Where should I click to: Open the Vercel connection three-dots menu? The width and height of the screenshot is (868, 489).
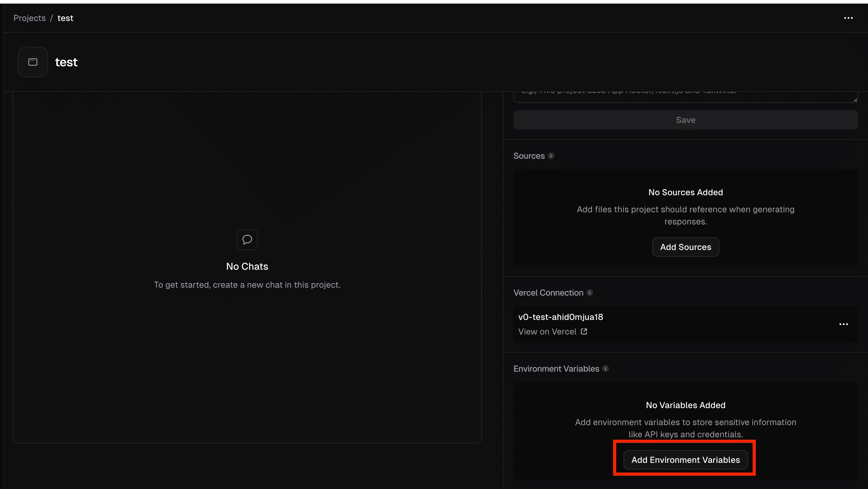(843, 324)
